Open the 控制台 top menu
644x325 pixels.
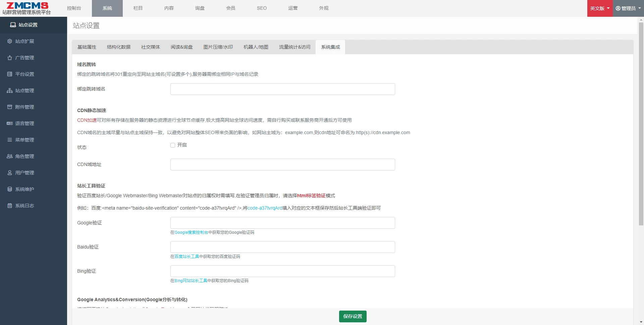tap(74, 8)
